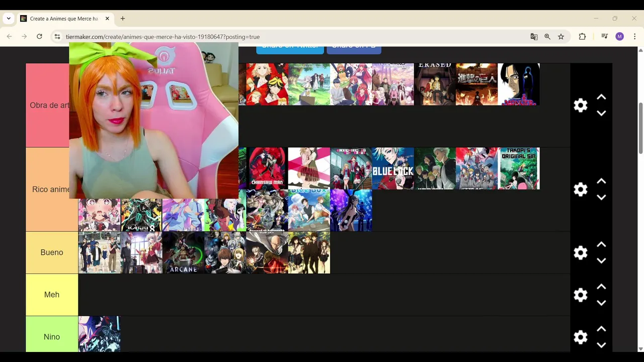Select the Death Note thumbnail

point(225,252)
